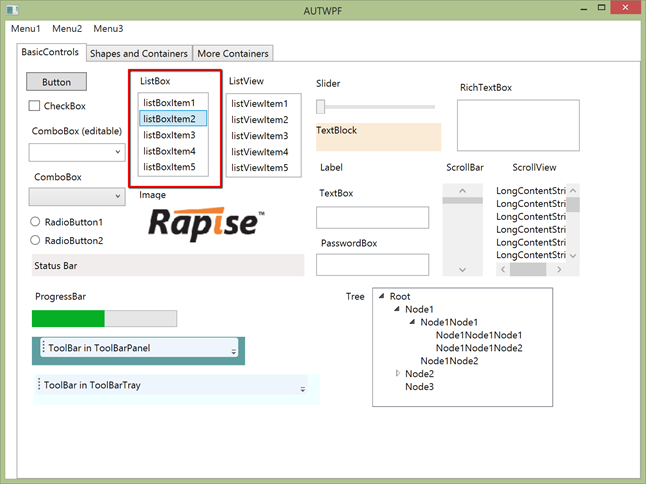
Task: Click the ScrollBar down arrow
Action: tap(462, 269)
